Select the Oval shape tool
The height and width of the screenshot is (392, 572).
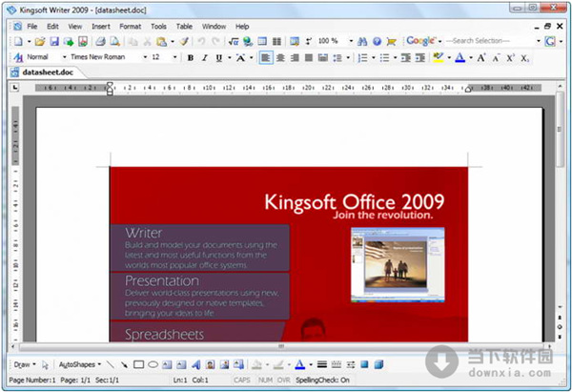pyautogui.click(x=153, y=364)
